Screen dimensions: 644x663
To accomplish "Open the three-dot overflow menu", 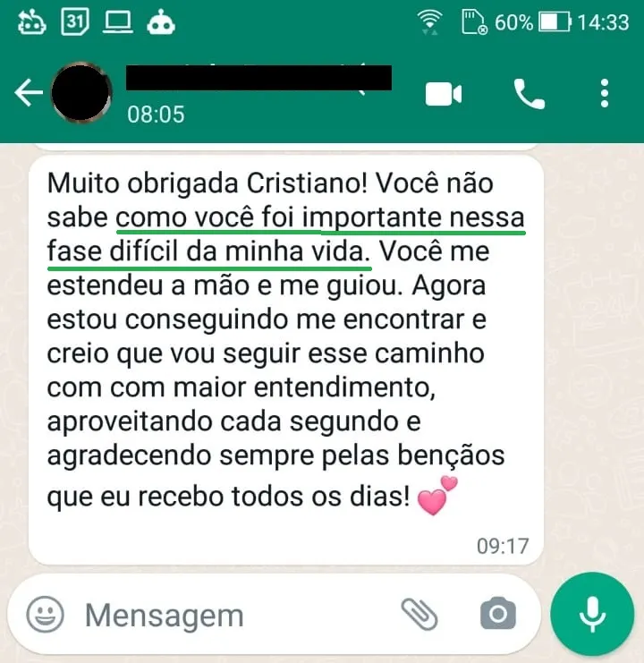I will (x=605, y=93).
